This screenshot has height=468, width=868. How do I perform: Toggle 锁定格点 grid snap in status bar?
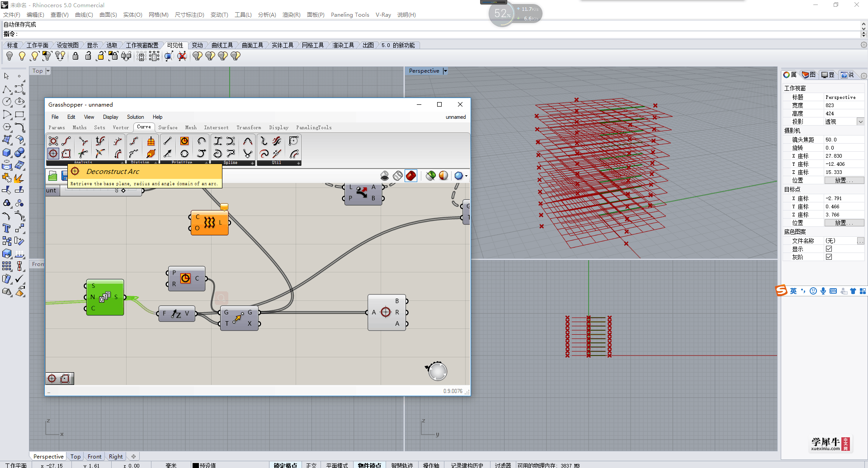pos(285,465)
